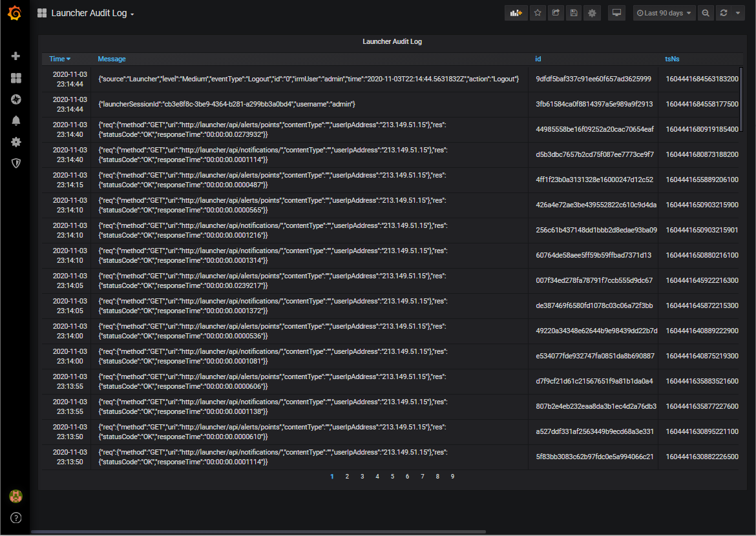Share the dashboard via share icon
756x536 pixels.
click(x=556, y=13)
